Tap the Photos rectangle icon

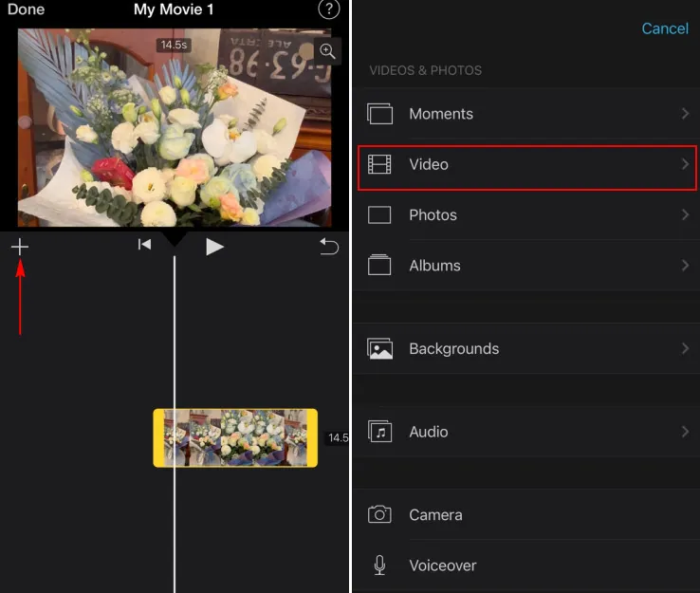[x=379, y=214]
